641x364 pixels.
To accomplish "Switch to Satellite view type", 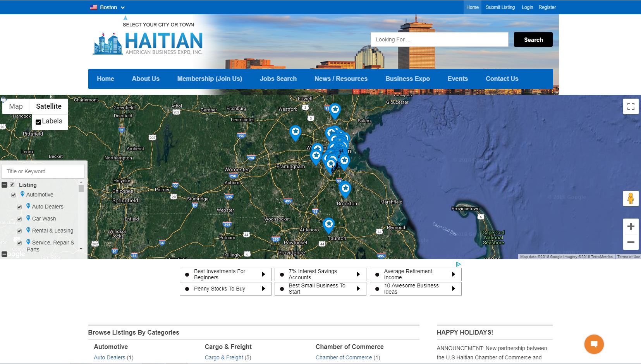I will (x=49, y=106).
